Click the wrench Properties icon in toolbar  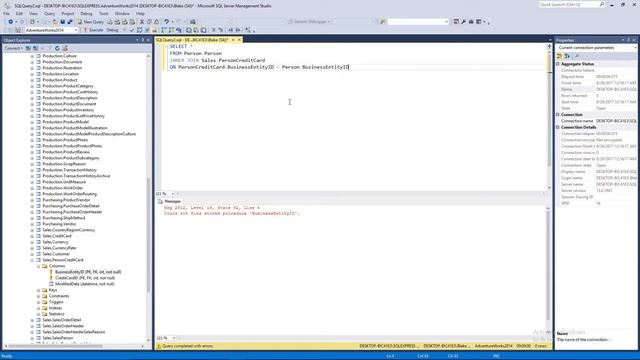(x=464, y=22)
